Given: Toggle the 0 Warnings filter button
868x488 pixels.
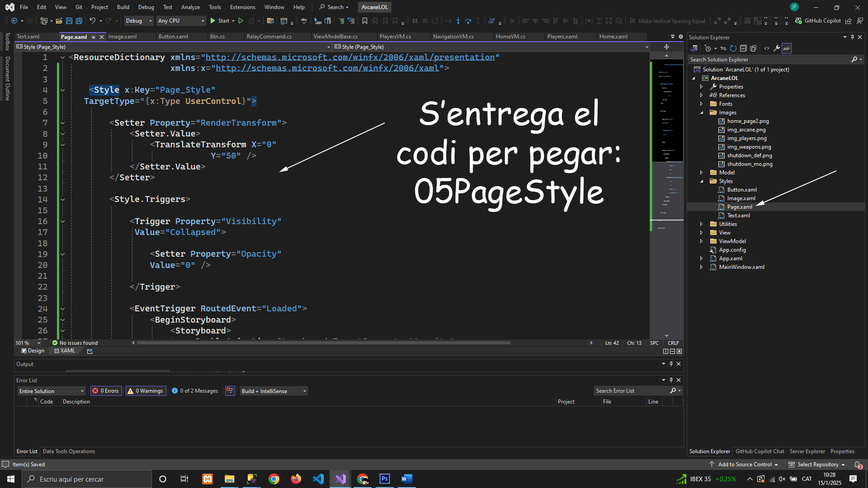Looking at the screenshot, I should click(x=145, y=391).
